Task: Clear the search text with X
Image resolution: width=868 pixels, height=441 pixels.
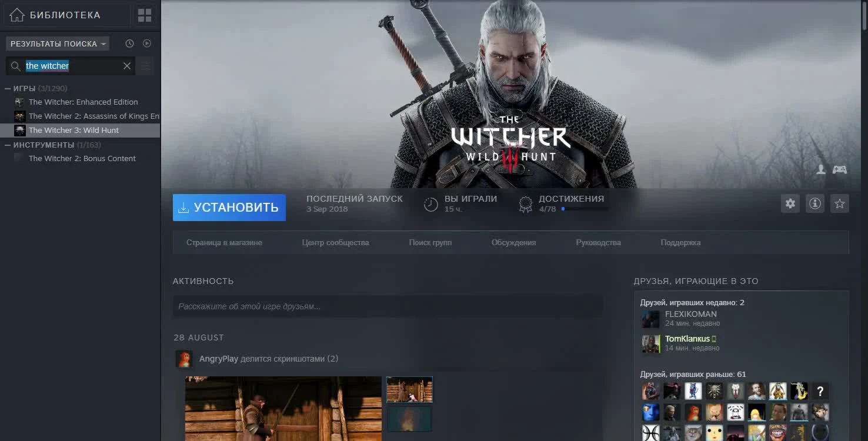Action: 127,66
